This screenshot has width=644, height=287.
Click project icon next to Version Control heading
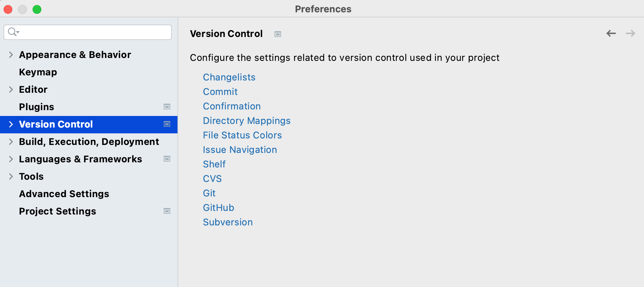click(x=278, y=34)
